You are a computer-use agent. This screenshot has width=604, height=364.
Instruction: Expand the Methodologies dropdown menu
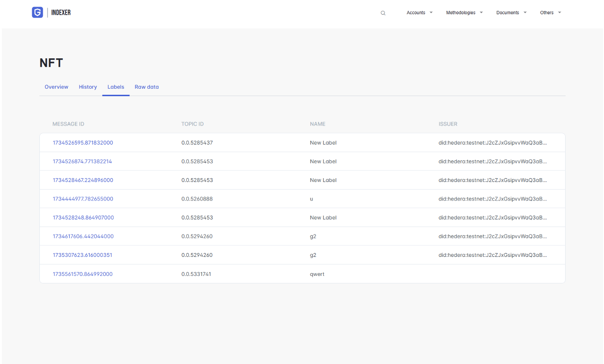click(x=464, y=13)
